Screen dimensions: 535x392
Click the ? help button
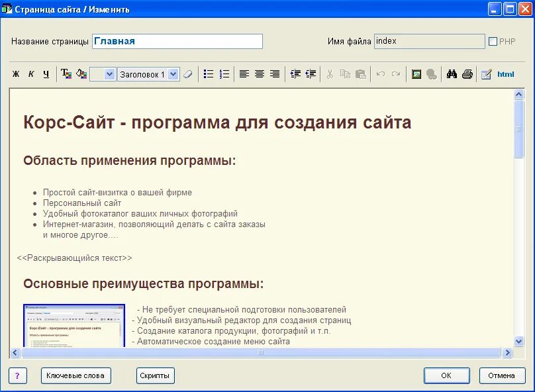click(17, 375)
